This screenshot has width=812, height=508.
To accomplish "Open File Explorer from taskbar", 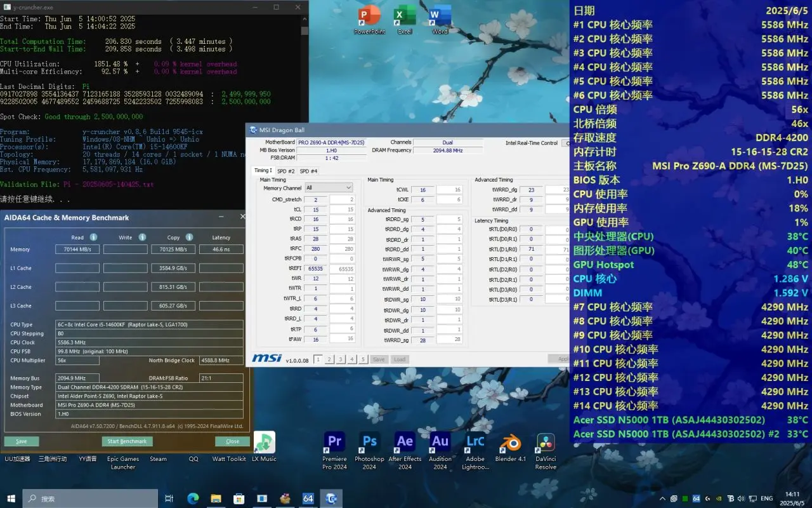I will (216, 498).
